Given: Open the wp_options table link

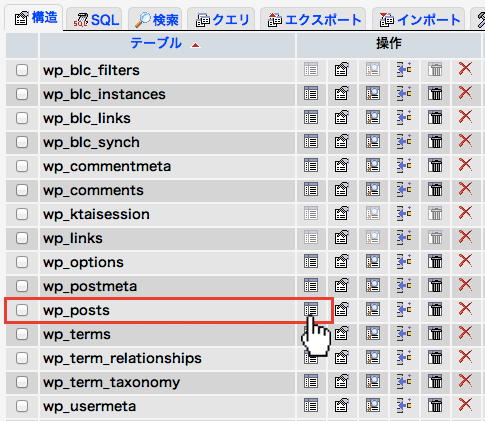Looking at the screenshot, I should (x=83, y=262).
